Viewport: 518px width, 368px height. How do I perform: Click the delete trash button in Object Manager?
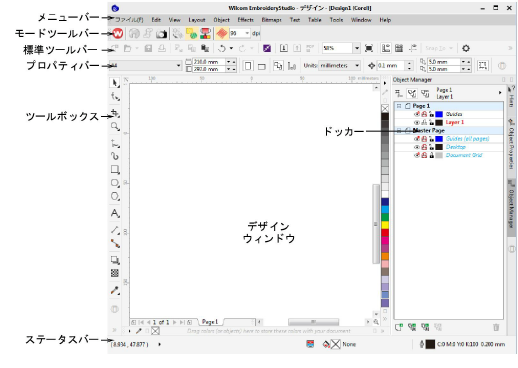[496, 327]
